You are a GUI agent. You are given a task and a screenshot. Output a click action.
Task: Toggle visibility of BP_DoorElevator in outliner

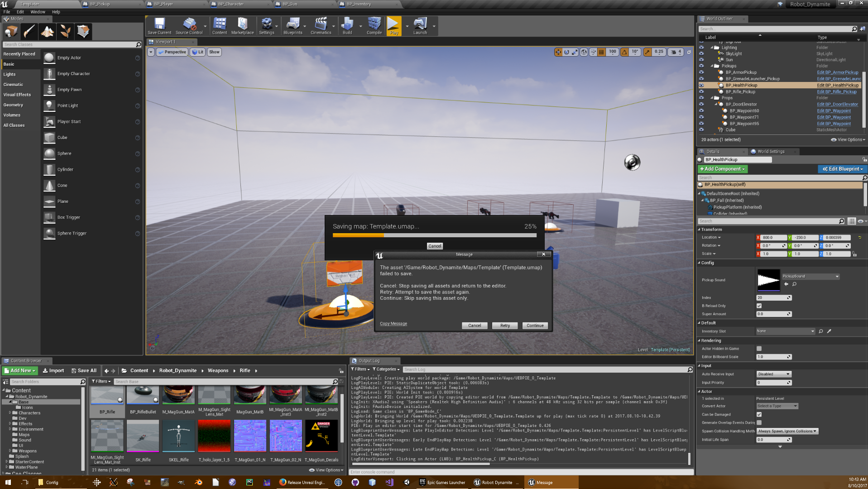701,104
